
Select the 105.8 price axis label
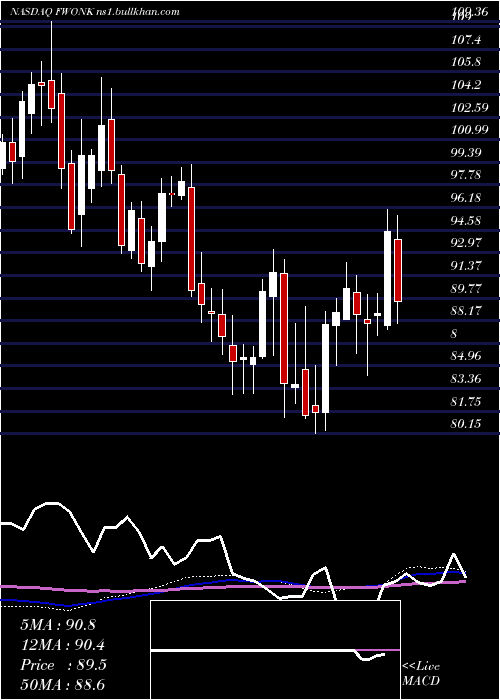(x=467, y=62)
